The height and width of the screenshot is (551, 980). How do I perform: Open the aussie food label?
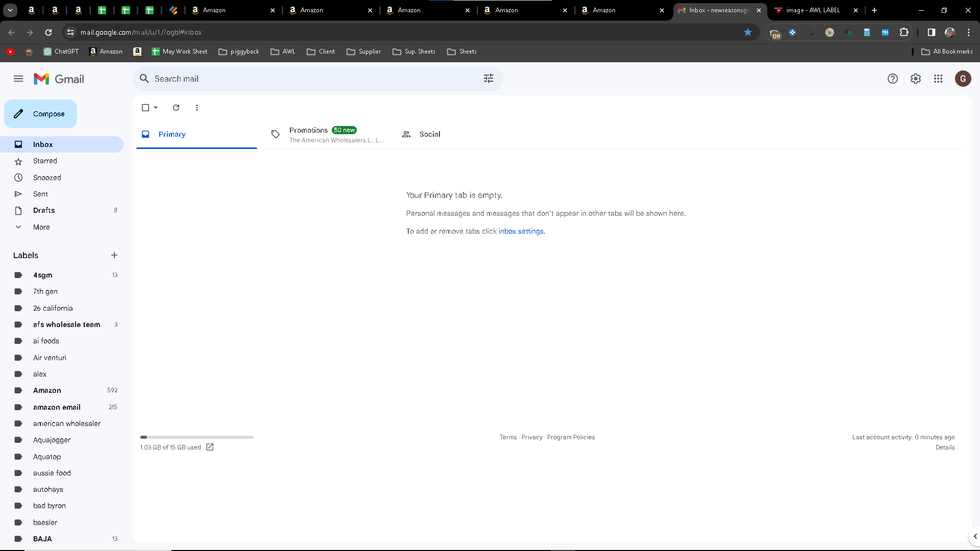coord(62,473)
